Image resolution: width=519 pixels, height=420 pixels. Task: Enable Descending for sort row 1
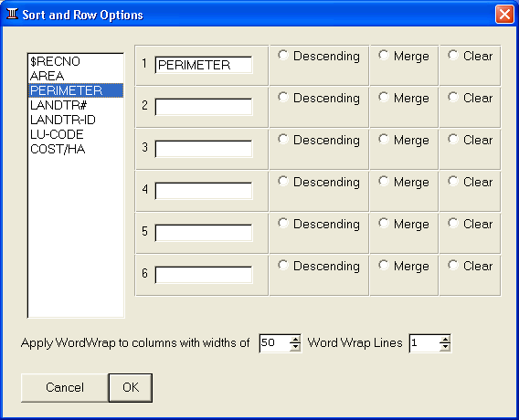[283, 55]
